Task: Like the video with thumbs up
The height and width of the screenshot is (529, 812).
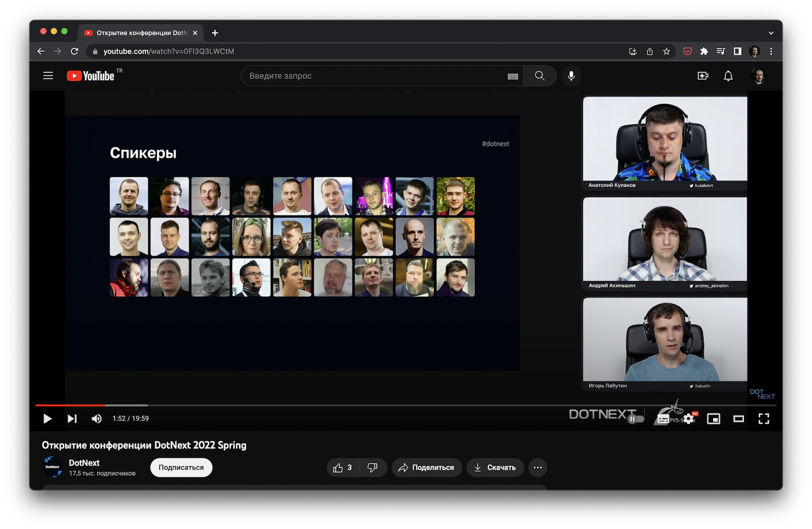Action: (343, 468)
